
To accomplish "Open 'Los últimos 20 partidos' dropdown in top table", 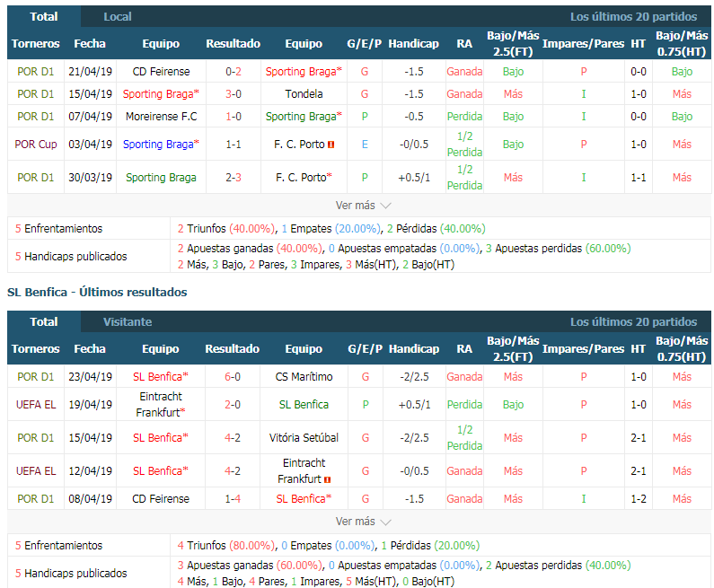I will [633, 17].
